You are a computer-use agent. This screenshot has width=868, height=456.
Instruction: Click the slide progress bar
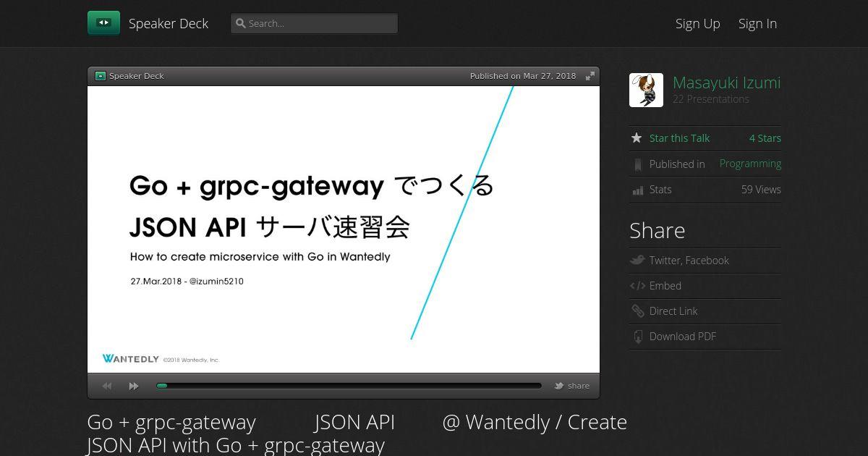click(x=349, y=386)
